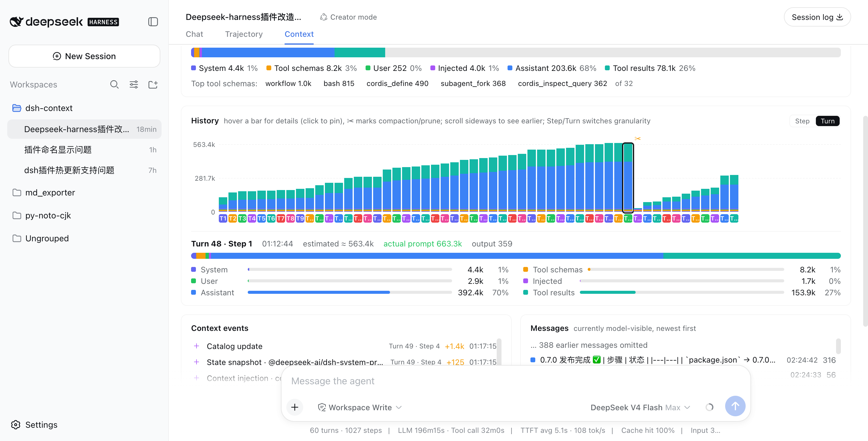Switch history granularity to Turn

pos(827,121)
